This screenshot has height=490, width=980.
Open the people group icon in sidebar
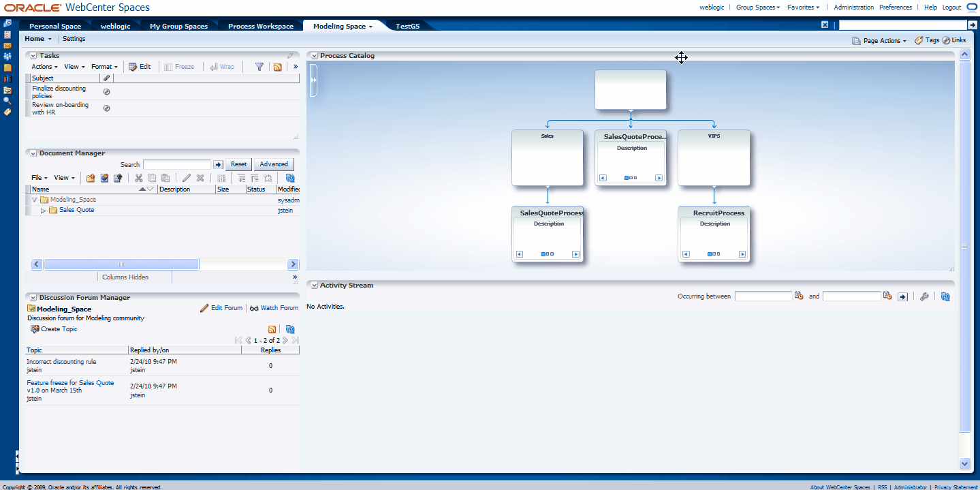click(7, 57)
